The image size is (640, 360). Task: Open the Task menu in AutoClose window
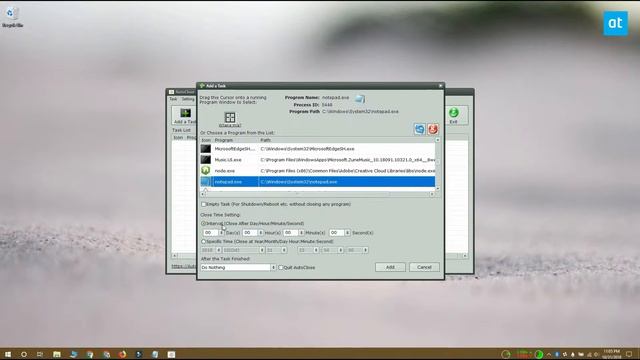pyautogui.click(x=173, y=99)
